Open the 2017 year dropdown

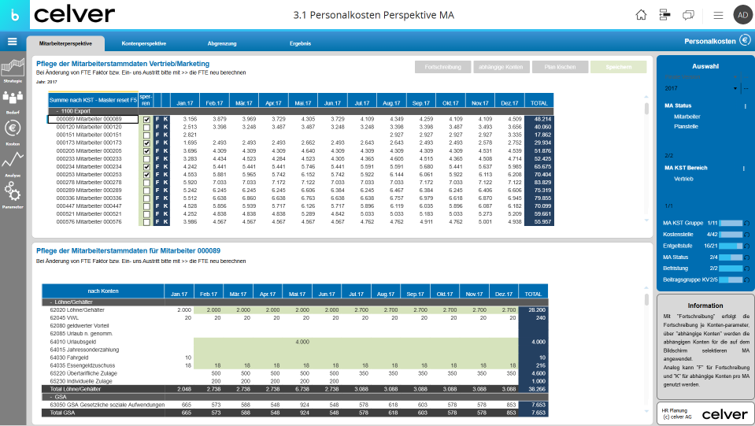[701, 89]
